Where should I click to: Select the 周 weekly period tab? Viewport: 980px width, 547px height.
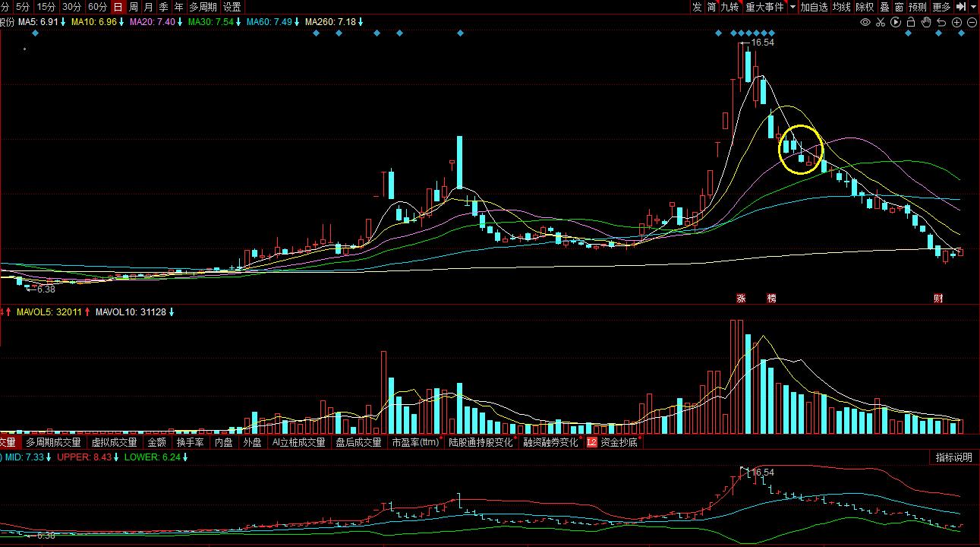coord(134,7)
